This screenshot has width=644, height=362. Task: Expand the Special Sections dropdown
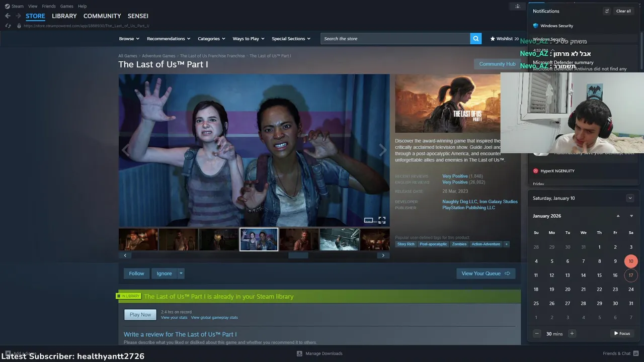pos(291,39)
